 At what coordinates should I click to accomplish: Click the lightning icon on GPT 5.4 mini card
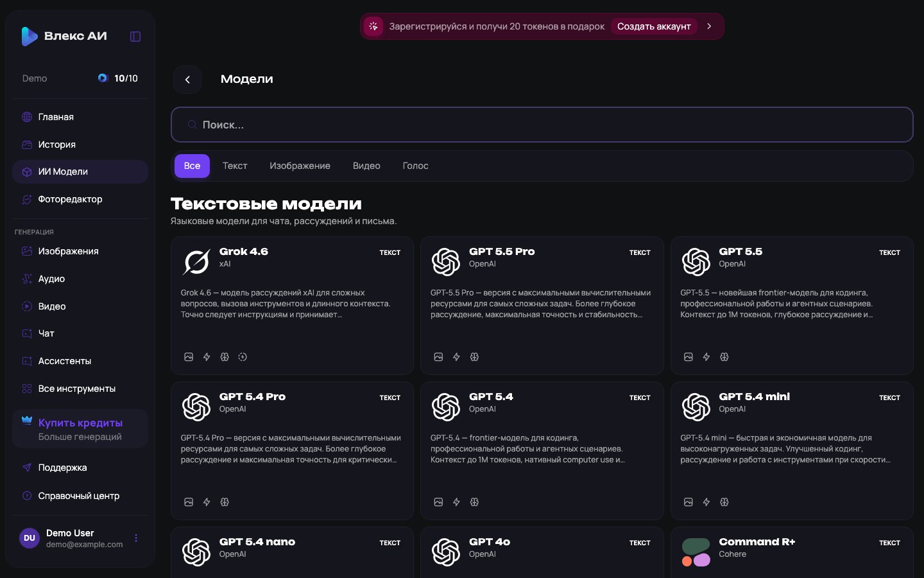tap(706, 502)
